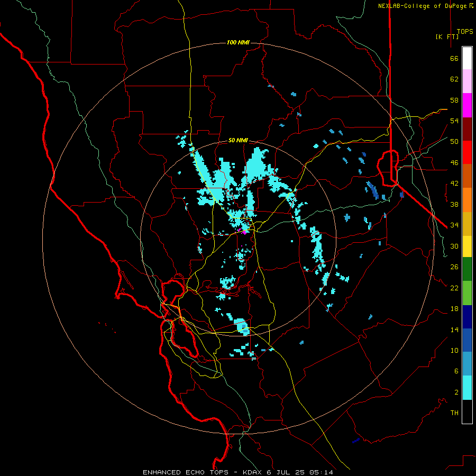Click the light pink 62 kft legend swatch
This screenshot has width=476, height=476.
(467, 81)
